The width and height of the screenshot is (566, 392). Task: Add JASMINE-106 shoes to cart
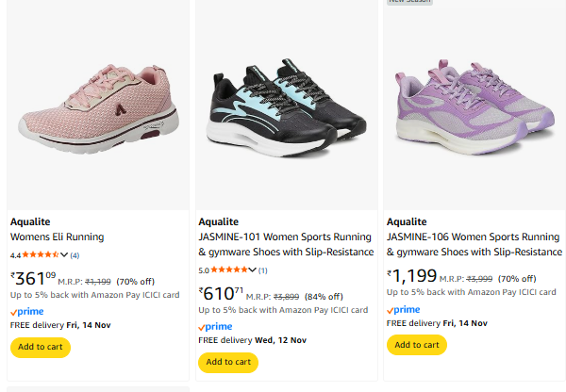pyautogui.click(x=417, y=345)
